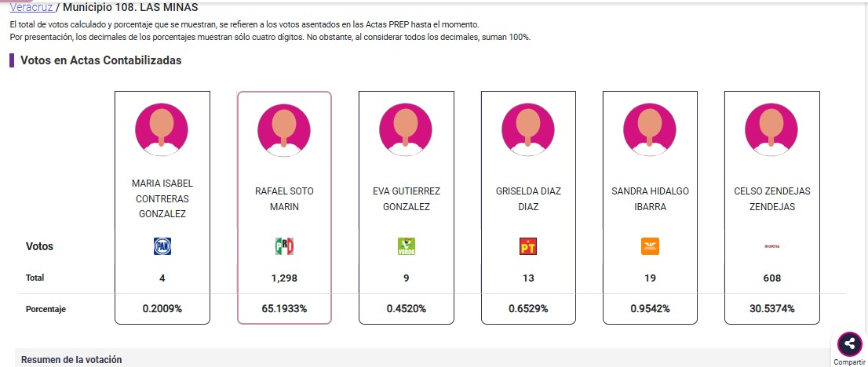Select Eva Gutierrez Gonzalez candidate name
The image size is (868, 367).
tap(406, 199)
